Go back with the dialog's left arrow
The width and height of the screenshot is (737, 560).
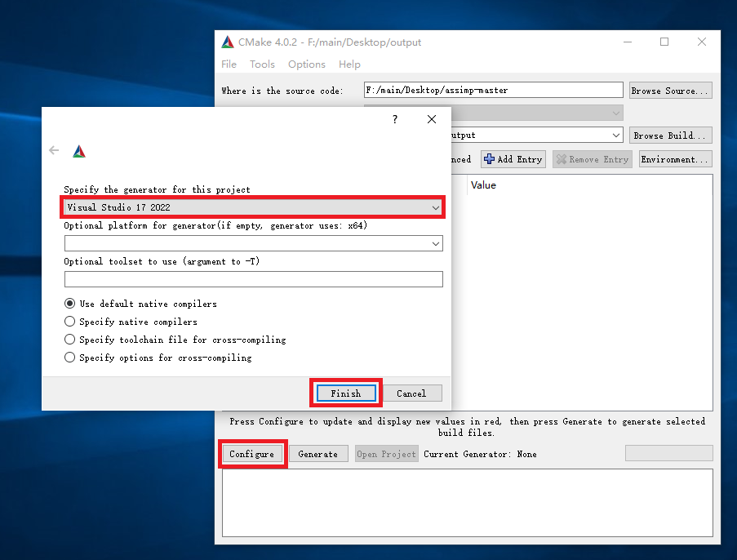tap(54, 150)
